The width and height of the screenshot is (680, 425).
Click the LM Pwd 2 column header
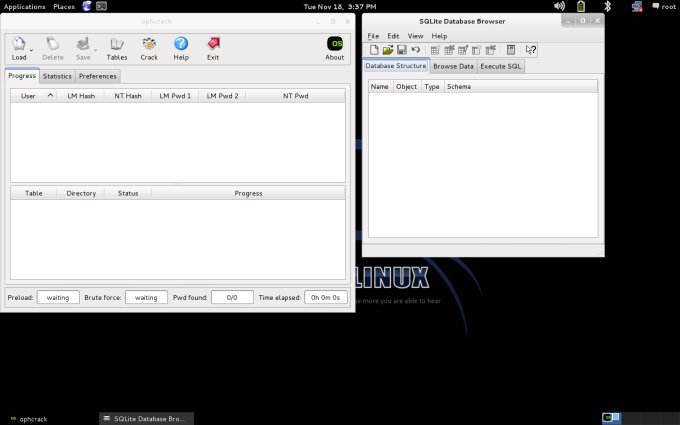(x=222, y=96)
